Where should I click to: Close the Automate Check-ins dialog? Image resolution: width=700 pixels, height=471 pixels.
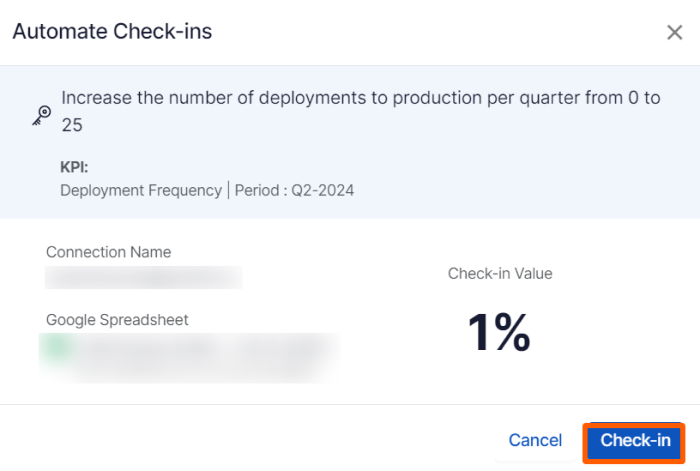674,33
